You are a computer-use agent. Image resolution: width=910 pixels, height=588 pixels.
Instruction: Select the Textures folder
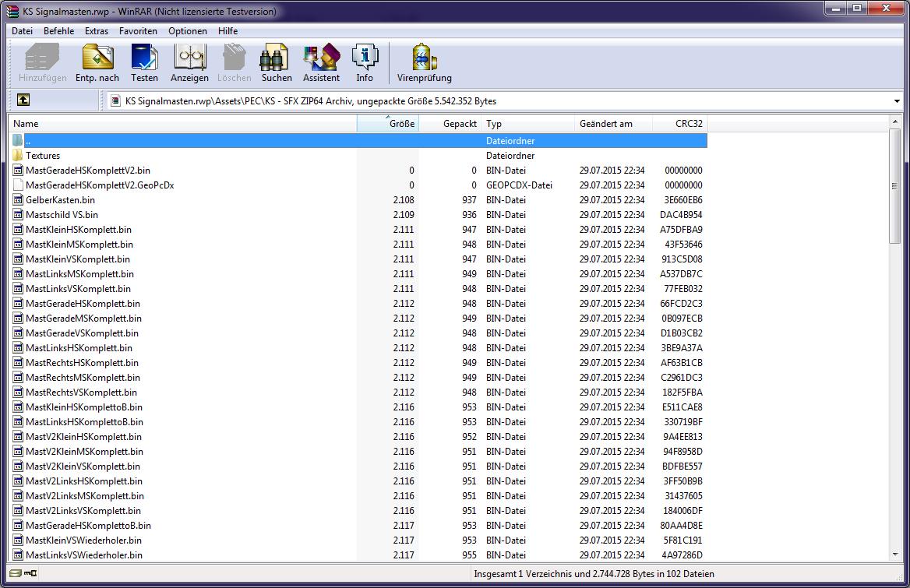point(43,156)
